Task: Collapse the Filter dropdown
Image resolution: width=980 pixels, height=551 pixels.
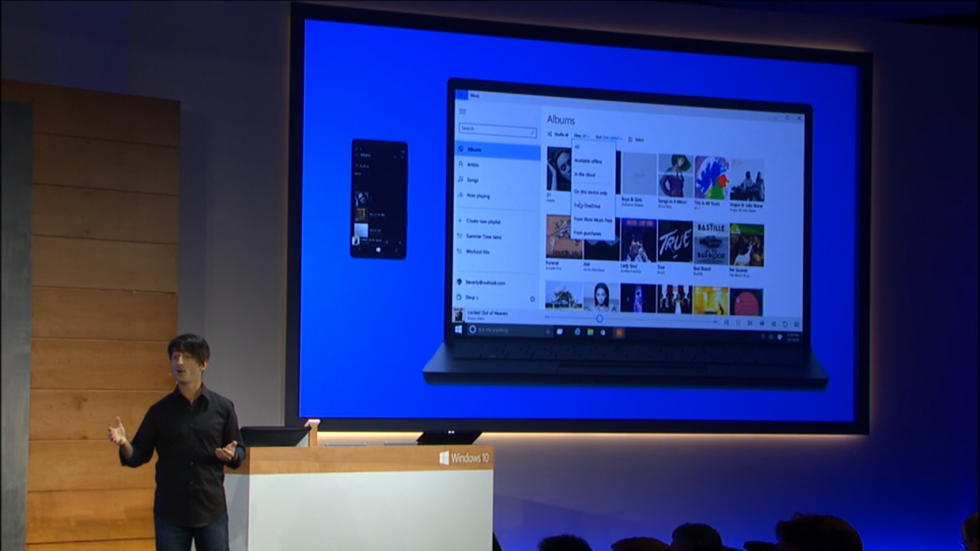Action: pyautogui.click(x=582, y=136)
